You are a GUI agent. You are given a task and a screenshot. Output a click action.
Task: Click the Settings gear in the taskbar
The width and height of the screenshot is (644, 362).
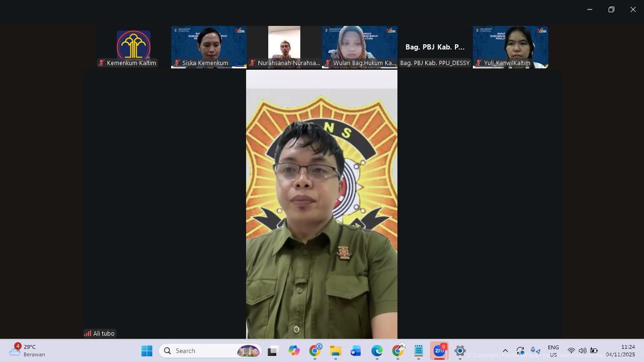coord(460,351)
